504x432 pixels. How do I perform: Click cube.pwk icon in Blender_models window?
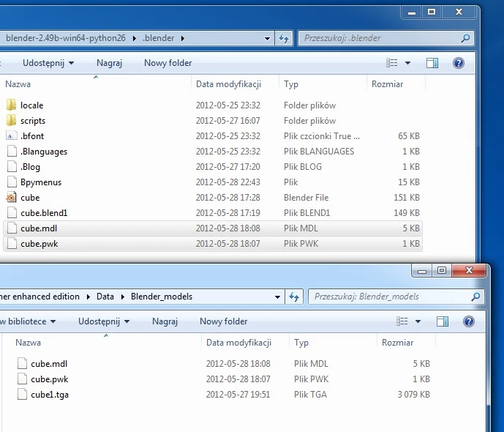[x=22, y=379]
